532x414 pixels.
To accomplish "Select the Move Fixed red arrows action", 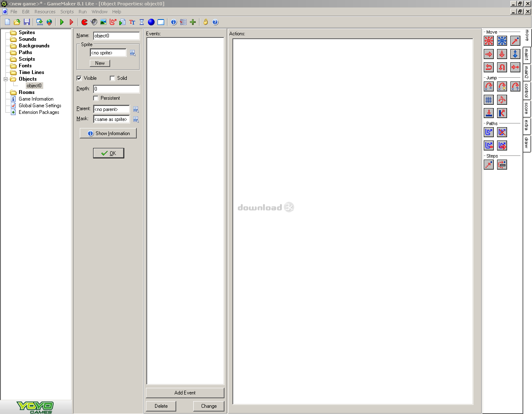I will coord(489,41).
